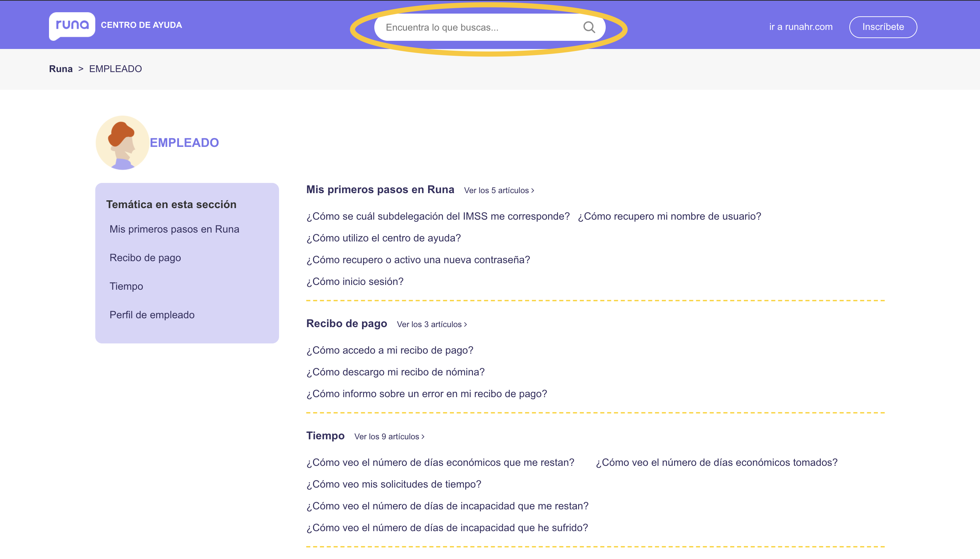Open '¿Cómo se cuál subdelegación del IMSS me corresponde?'
Viewport: 980px width, 559px height.
[x=438, y=216]
